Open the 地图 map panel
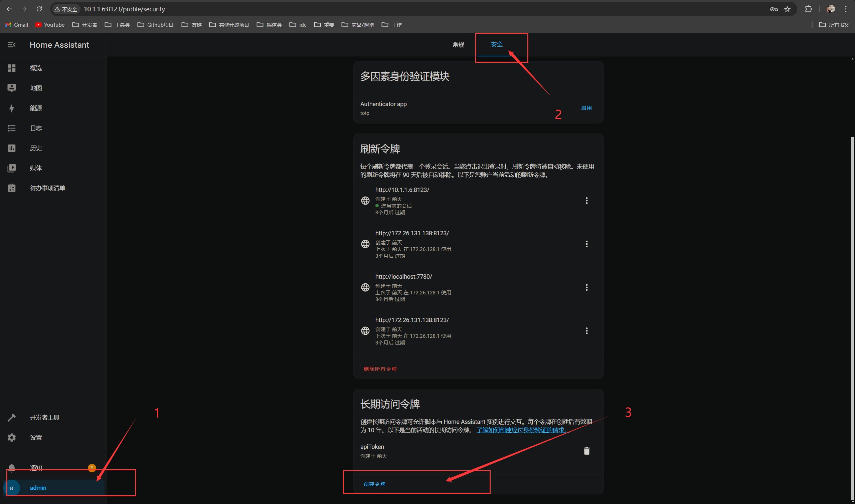This screenshot has width=855, height=504. click(x=36, y=88)
